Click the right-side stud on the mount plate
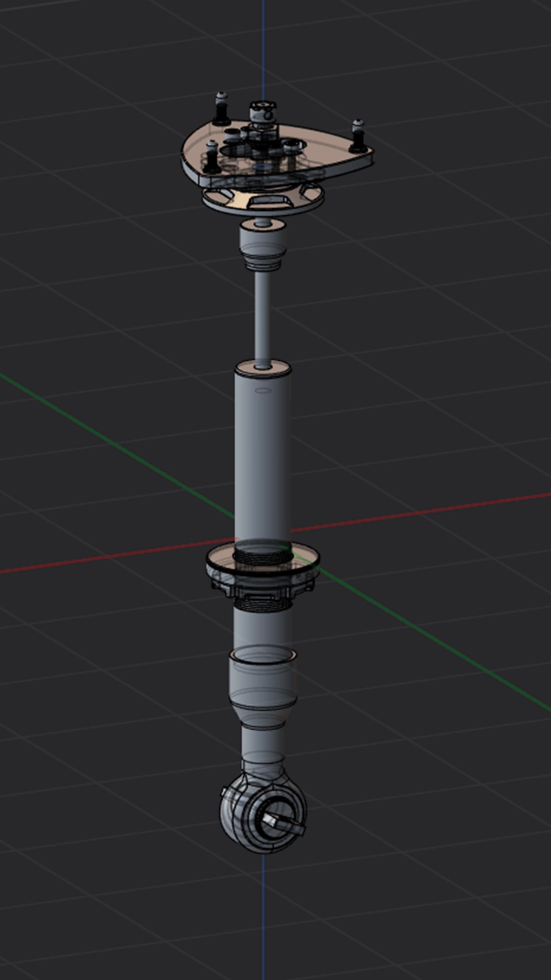 (357, 135)
